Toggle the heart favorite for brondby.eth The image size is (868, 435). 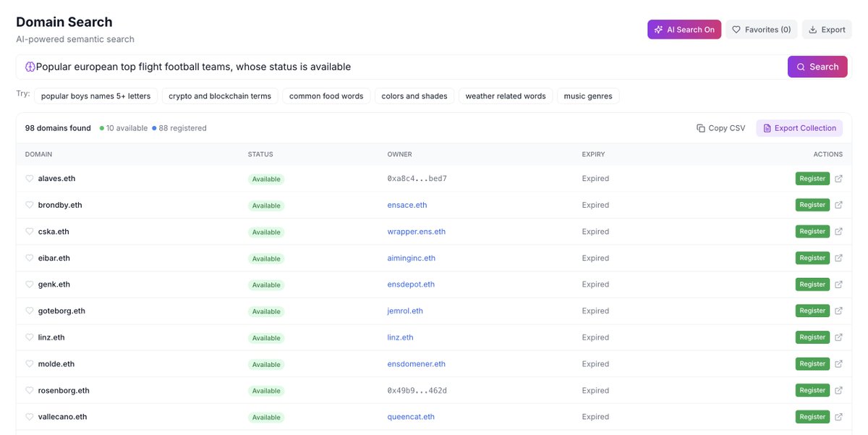(x=29, y=204)
